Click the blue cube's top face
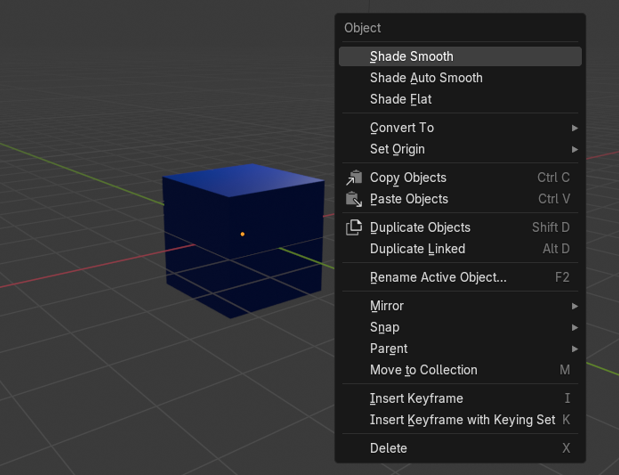 click(x=243, y=179)
